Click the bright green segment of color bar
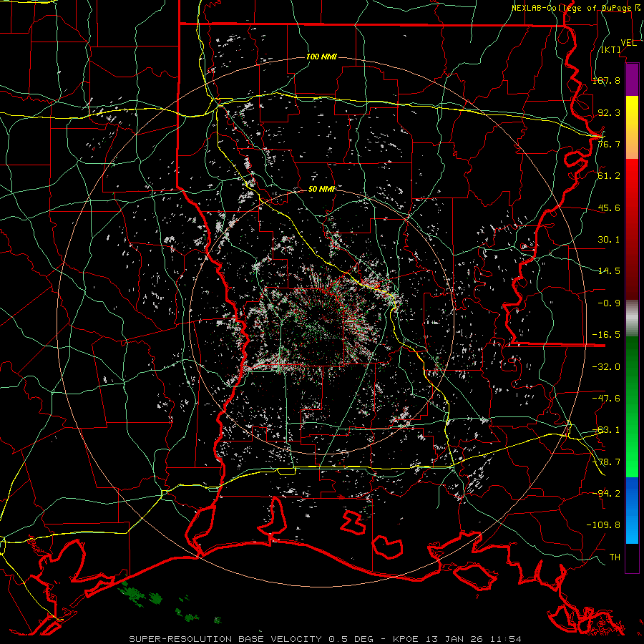 632,406
